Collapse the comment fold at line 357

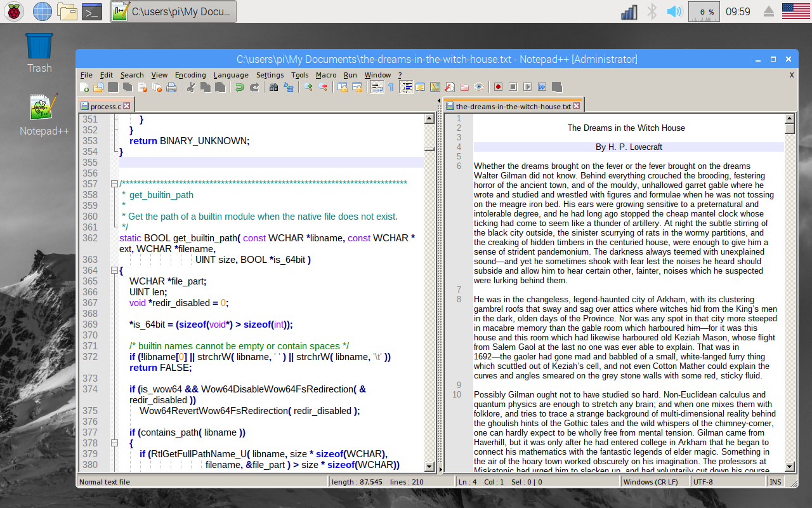pyautogui.click(x=114, y=184)
